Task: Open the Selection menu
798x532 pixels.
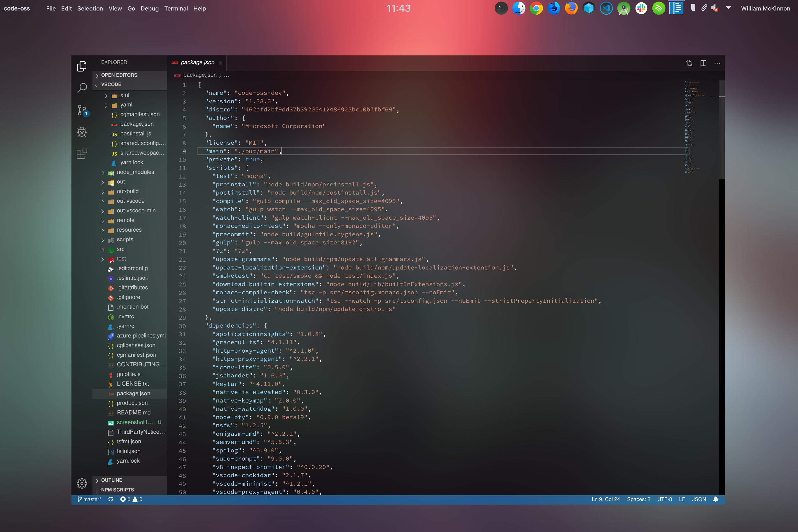Action: [90, 8]
